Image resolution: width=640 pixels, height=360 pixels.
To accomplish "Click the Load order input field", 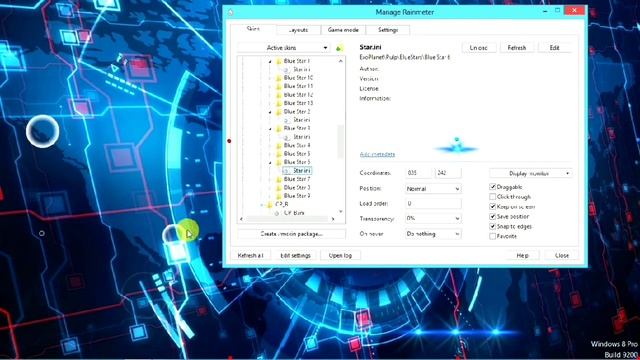I will point(433,203).
